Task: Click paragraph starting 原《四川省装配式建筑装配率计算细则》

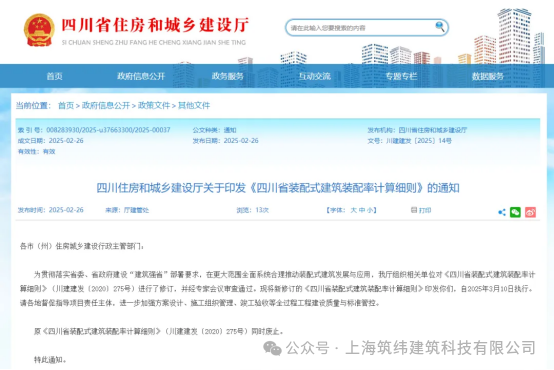Action: click(x=159, y=331)
